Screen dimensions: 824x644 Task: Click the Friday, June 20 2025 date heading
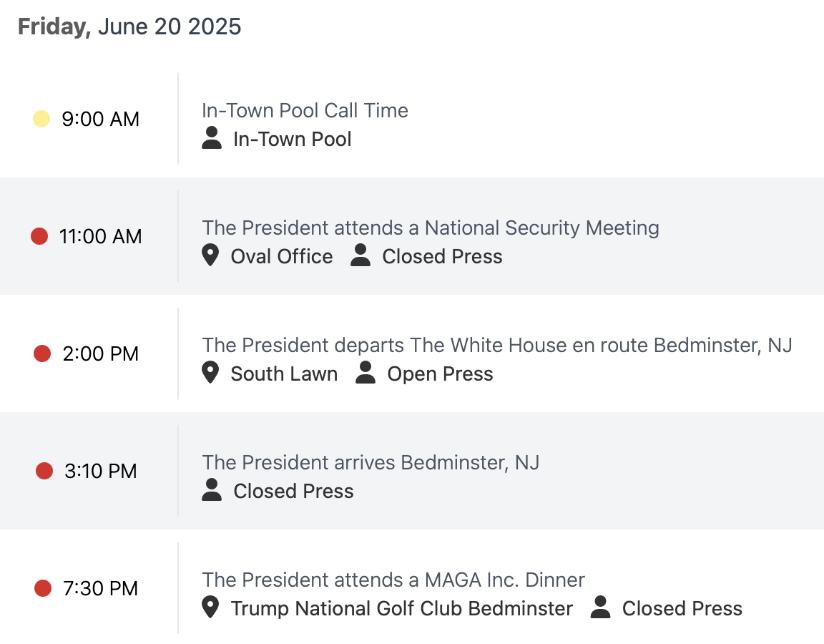[129, 26]
